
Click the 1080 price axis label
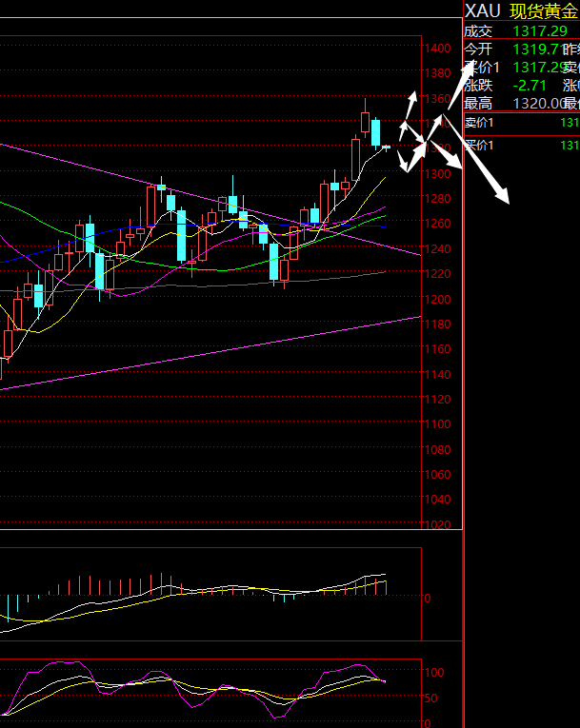[x=438, y=450]
